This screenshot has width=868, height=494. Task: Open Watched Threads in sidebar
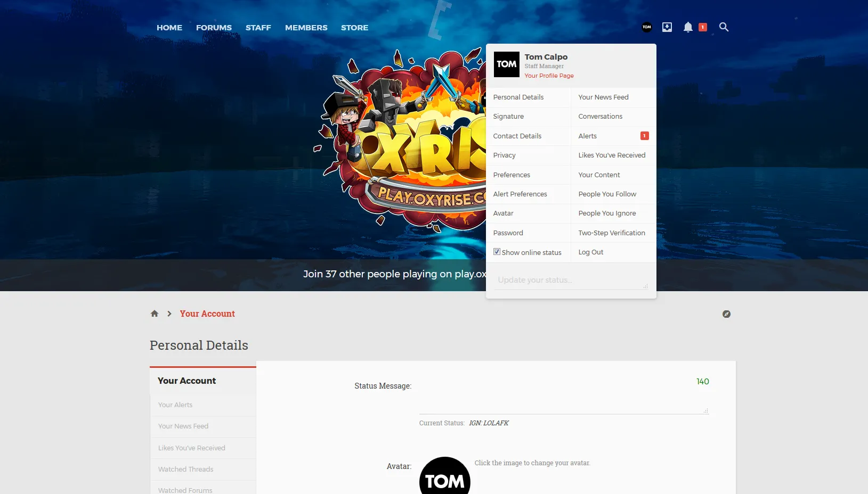coord(203,470)
